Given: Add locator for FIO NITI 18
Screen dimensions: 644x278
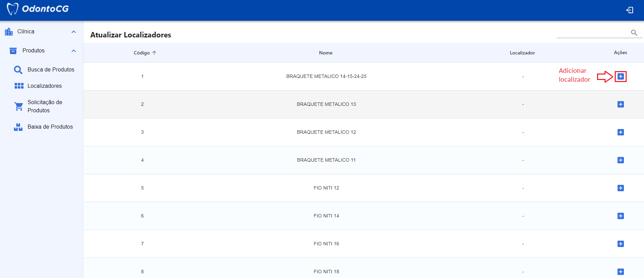Looking at the screenshot, I should point(621,272).
